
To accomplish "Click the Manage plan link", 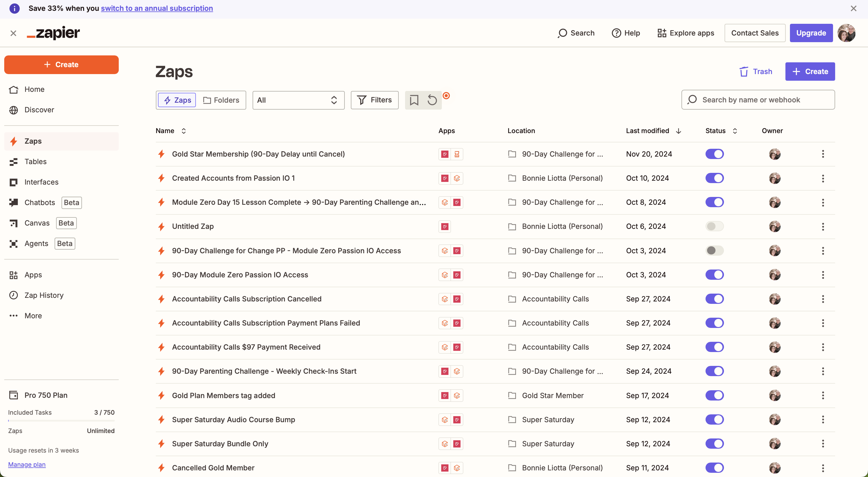I will [27, 465].
